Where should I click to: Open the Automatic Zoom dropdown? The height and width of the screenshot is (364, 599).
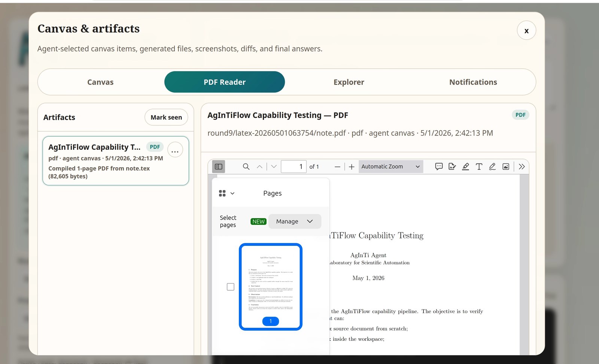point(391,166)
